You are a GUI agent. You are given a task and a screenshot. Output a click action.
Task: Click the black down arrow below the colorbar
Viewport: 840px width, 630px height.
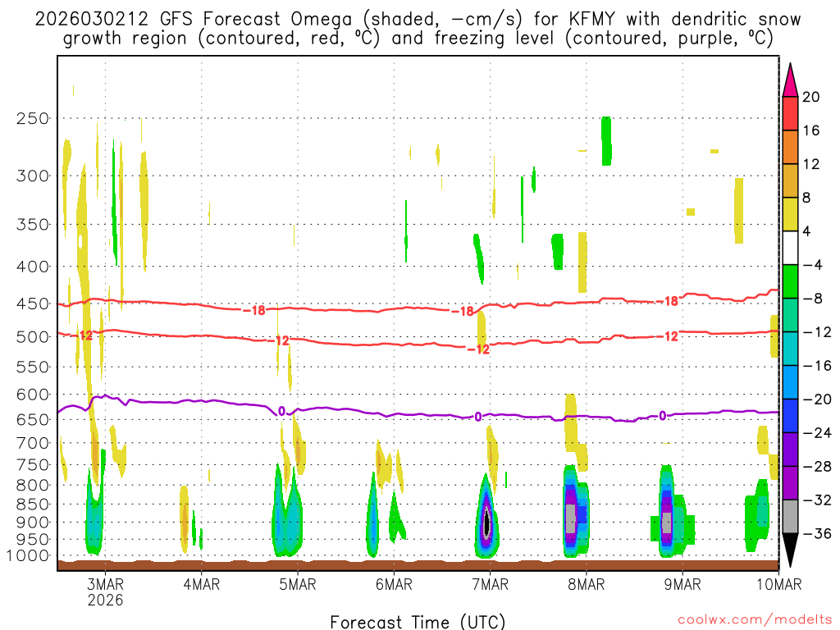pos(790,550)
